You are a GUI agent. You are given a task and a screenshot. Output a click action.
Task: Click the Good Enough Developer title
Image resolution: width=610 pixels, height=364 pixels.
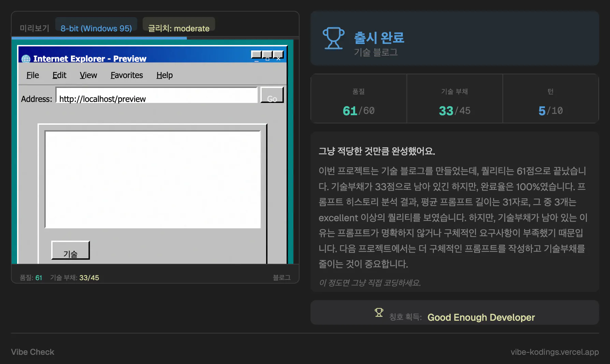pos(481,317)
